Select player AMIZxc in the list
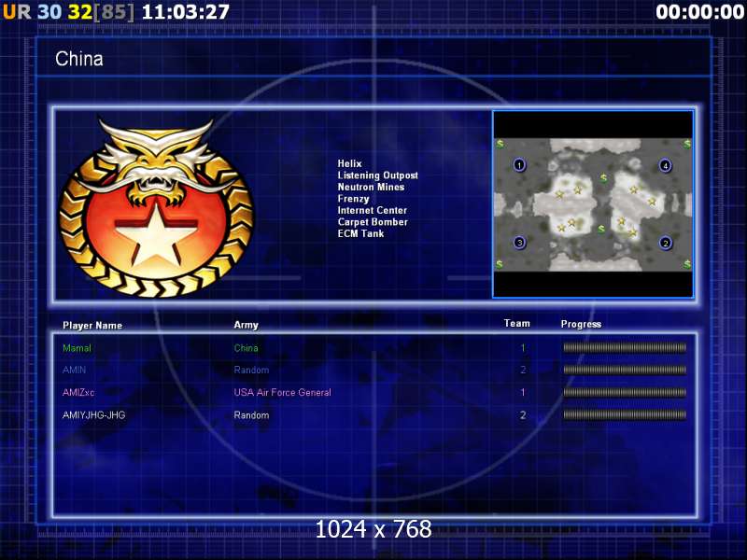The width and height of the screenshot is (747, 560). click(x=78, y=392)
